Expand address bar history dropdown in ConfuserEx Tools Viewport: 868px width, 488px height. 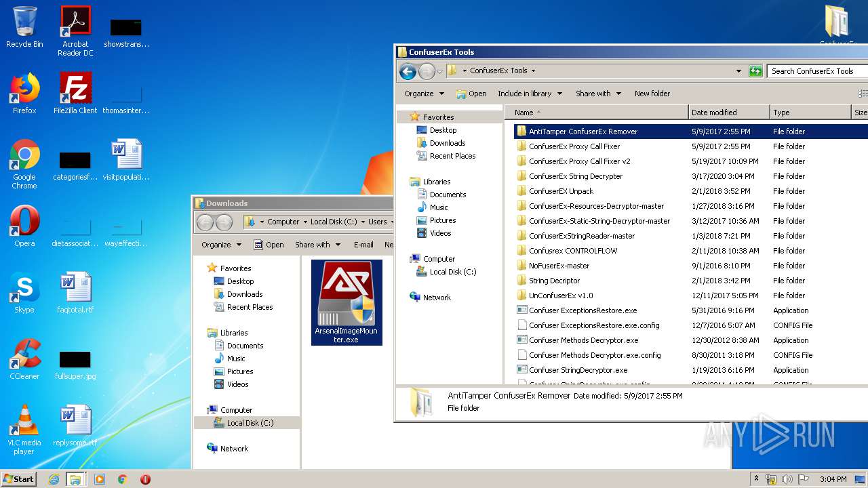[x=738, y=70]
